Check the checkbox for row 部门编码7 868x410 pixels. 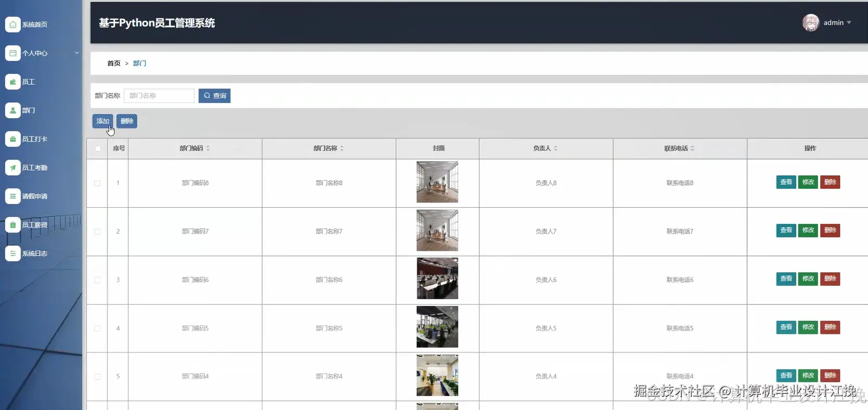click(x=97, y=232)
